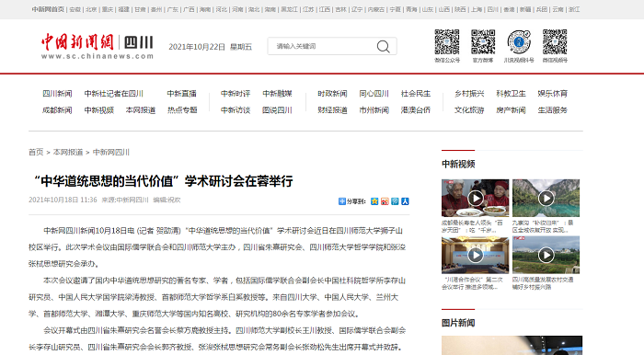Click the WeChat official account QR code

click(447, 42)
